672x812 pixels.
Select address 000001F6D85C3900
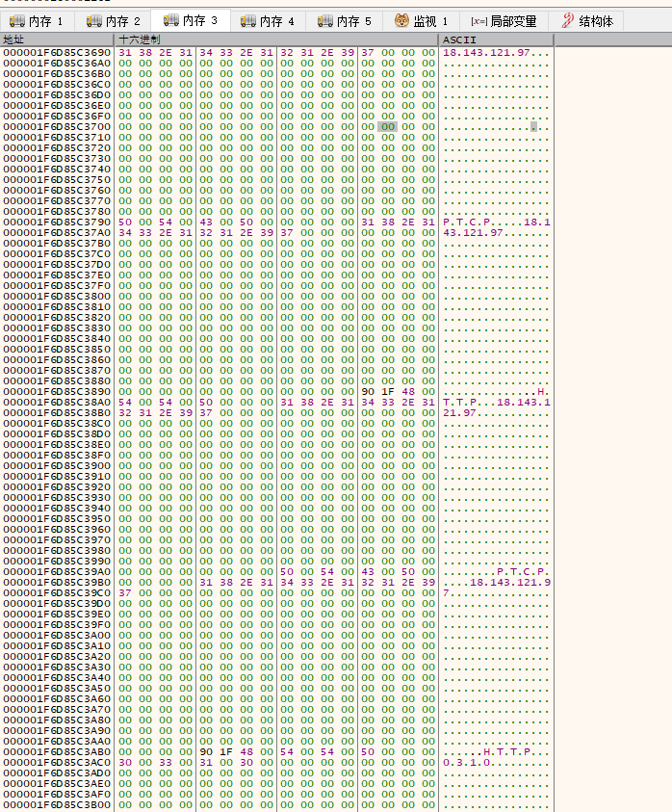pos(57,466)
